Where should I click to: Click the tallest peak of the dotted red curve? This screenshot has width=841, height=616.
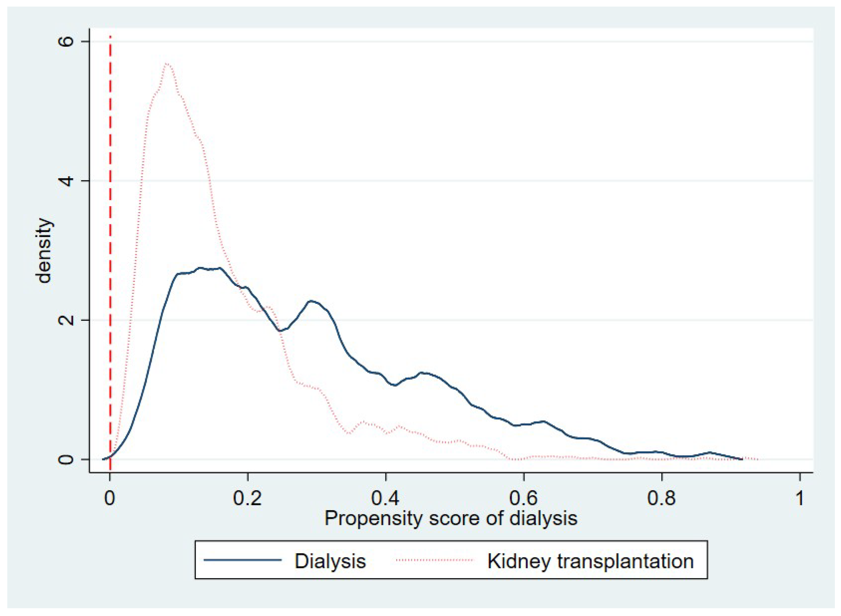[x=167, y=64]
